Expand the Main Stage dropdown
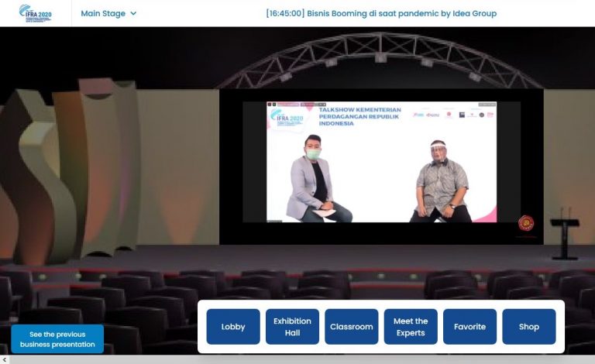595x364 pixels. (108, 13)
